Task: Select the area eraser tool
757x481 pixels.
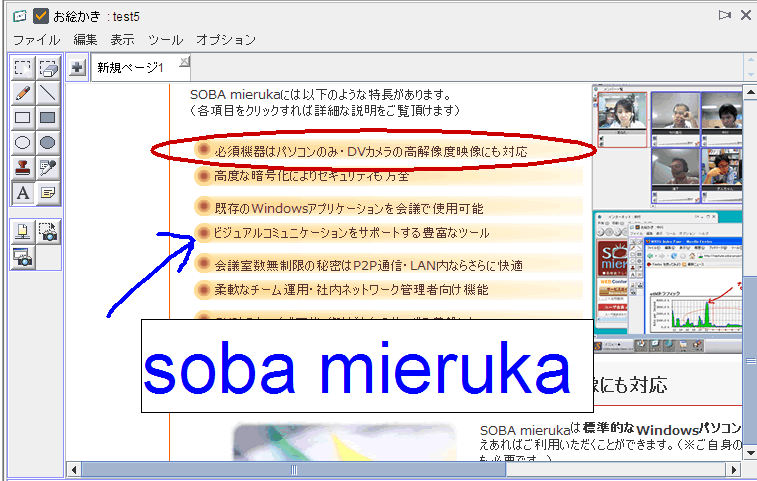Action: [48, 68]
